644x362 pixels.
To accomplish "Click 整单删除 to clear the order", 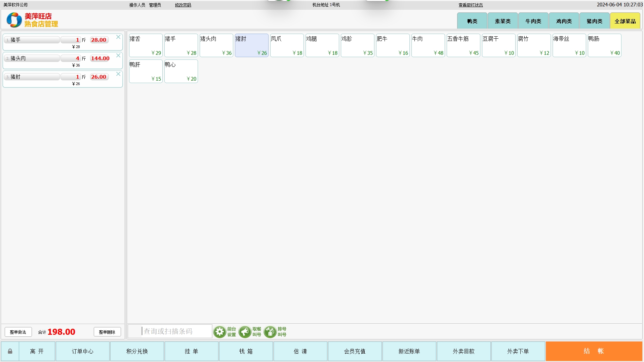I will (x=107, y=332).
